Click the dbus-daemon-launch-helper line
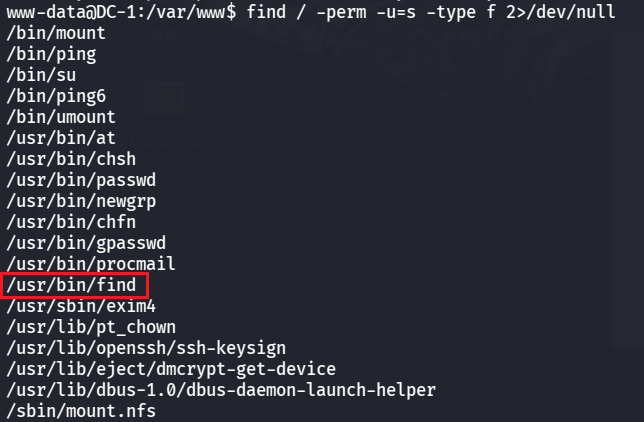 (x=221, y=390)
